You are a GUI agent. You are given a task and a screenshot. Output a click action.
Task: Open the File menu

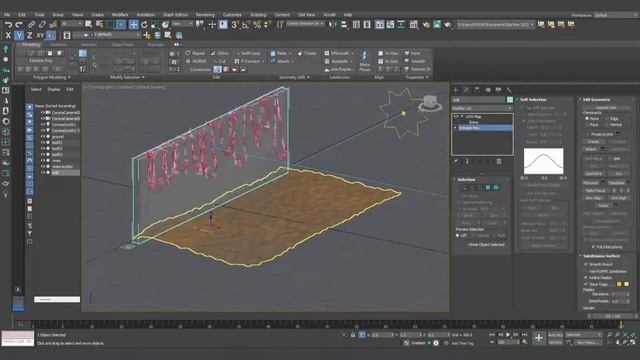[7, 15]
